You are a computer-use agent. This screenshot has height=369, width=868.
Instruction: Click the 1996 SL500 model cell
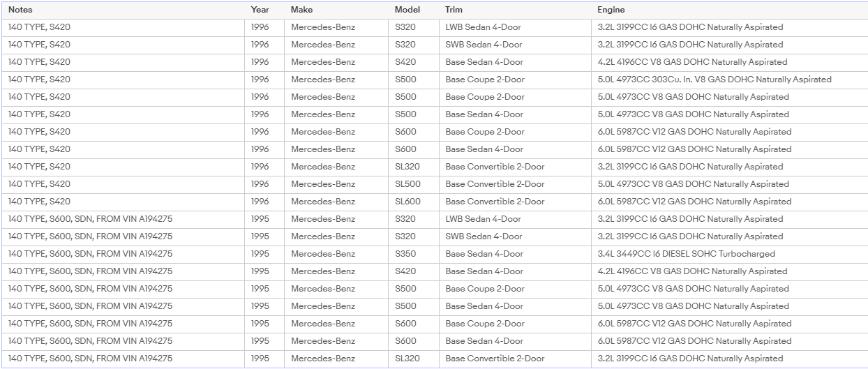tap(413, 184)
